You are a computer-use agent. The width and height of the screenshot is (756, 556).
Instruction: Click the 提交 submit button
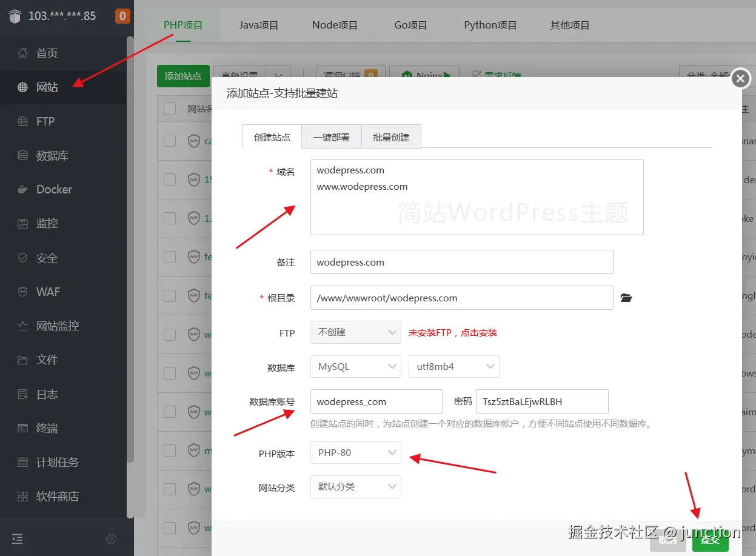pos(710,538)
